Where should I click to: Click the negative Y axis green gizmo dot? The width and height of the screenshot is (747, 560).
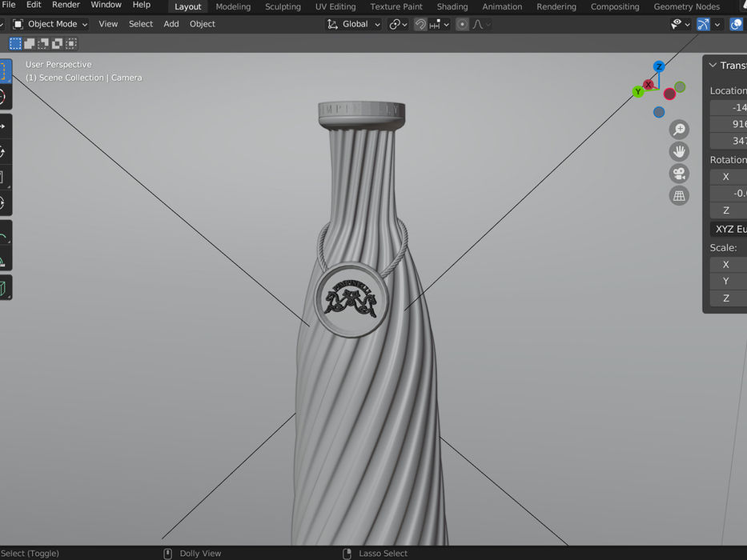pyautogui.click(x=680, y=86)
